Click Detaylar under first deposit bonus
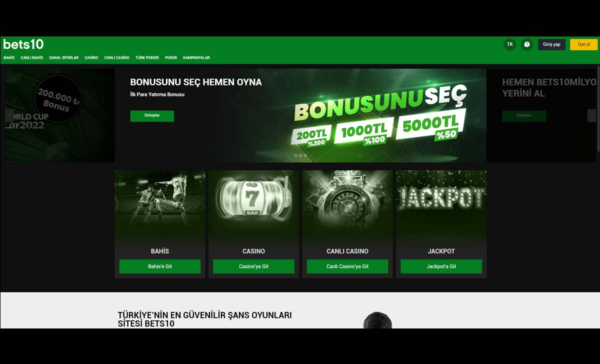 (x=152, y=115)
